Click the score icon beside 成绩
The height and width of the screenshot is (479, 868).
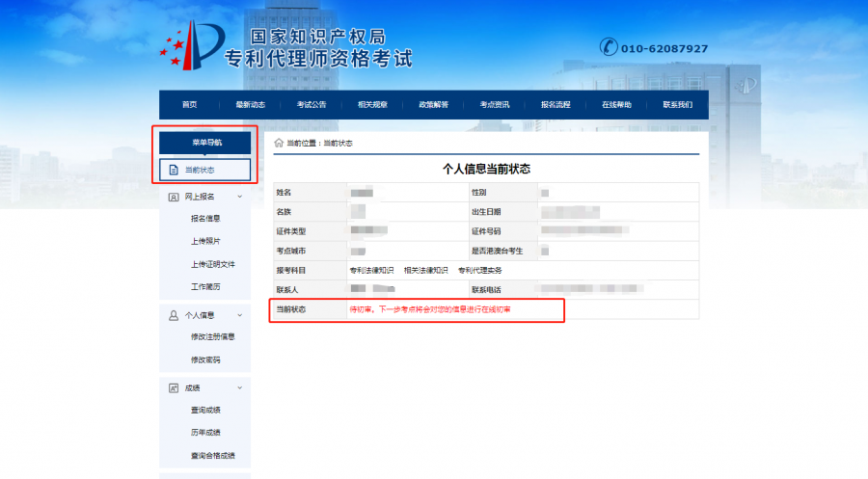pos(174,388)
